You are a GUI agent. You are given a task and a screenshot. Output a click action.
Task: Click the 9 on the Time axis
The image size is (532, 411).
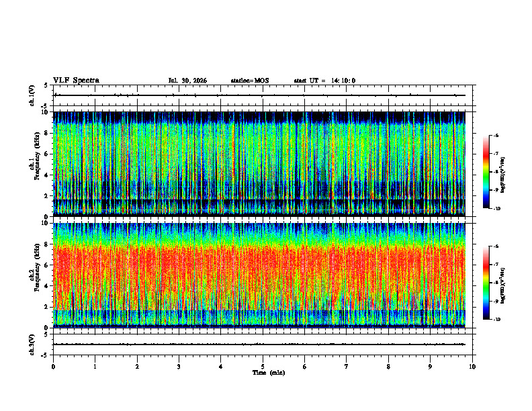pos(430,367)
